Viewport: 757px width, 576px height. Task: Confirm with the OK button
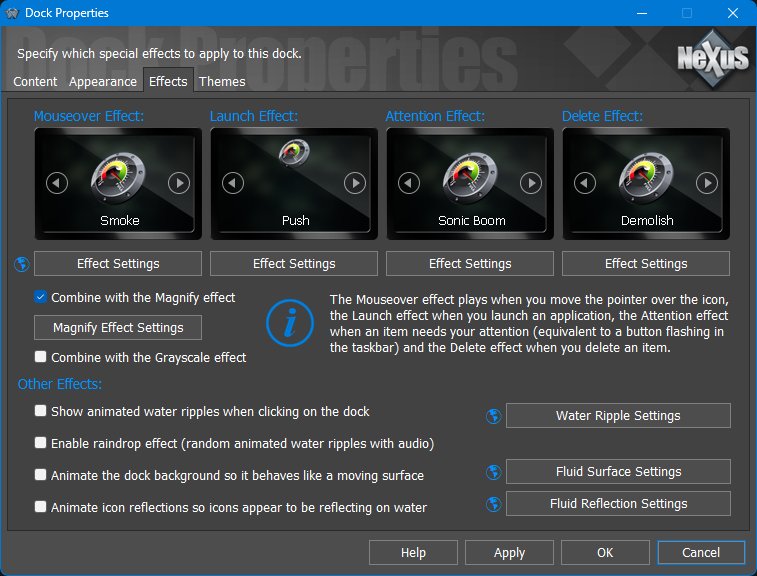click(605, 552)
